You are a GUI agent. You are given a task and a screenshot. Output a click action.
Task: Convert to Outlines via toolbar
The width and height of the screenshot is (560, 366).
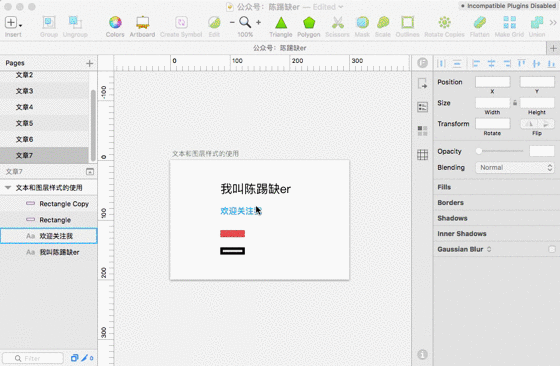[408, 23]
